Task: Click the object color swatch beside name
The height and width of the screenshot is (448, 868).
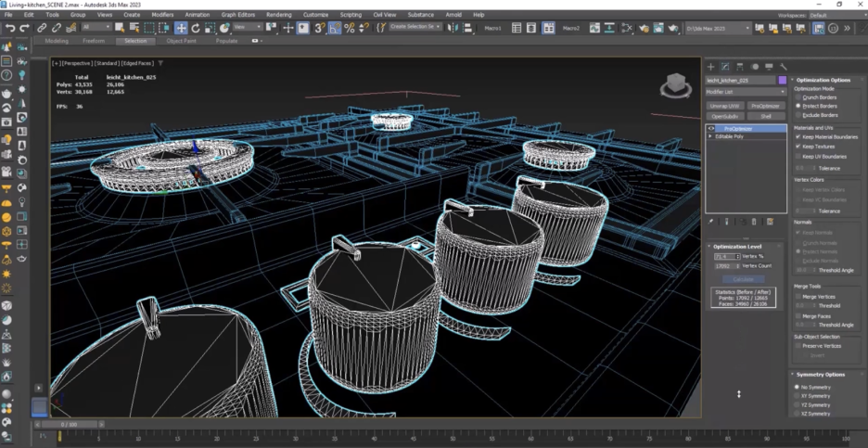Action: [x=783, y=81]
